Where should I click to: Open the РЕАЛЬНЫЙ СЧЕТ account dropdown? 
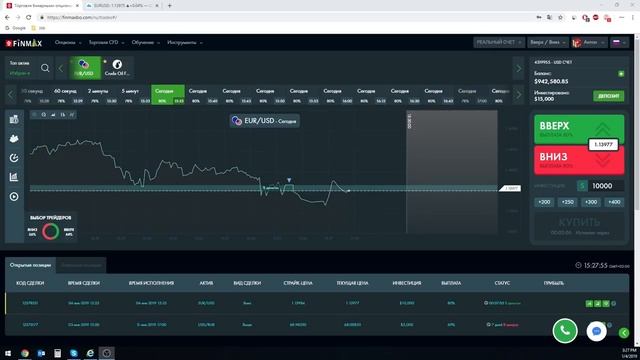pos(498,42)
